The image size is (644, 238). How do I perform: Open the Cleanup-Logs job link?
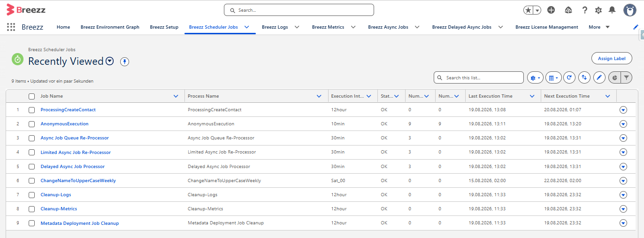point(56,195)
